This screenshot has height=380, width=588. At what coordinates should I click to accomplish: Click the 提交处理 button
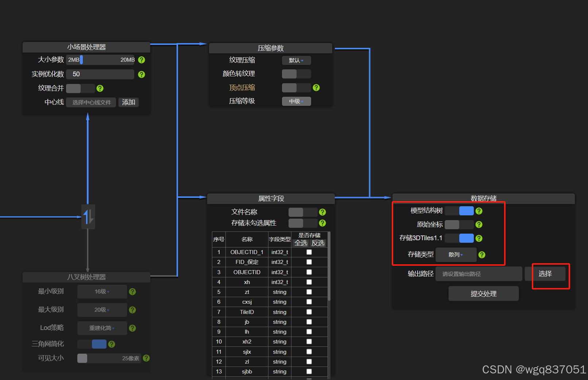pyautogui.click(x=483, y=293)
